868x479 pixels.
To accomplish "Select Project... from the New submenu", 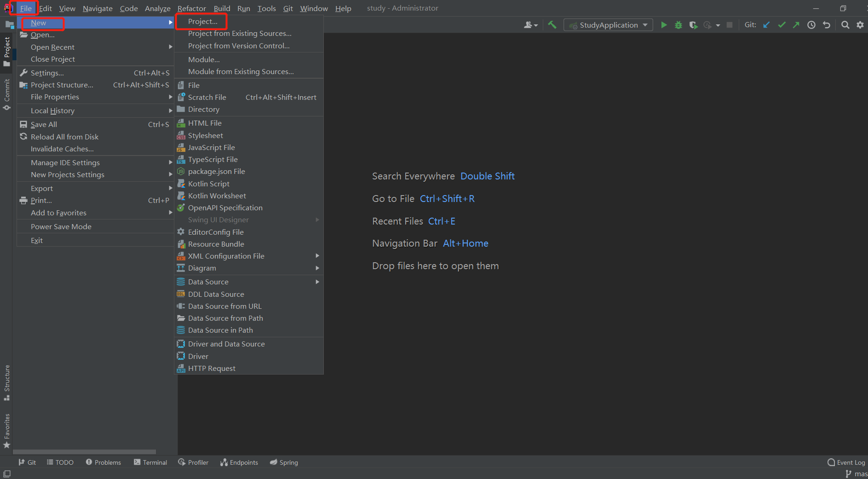I will (x=202, y=22).
